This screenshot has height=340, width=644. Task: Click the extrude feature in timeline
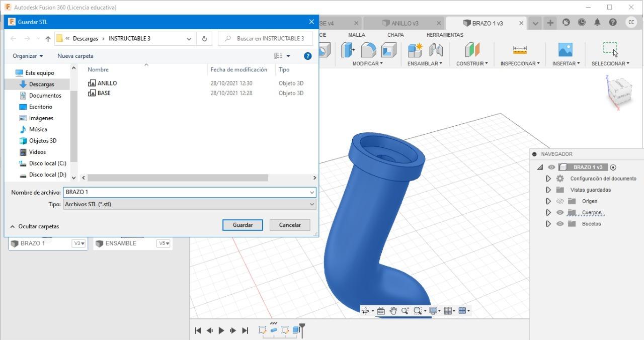[296, 330]
